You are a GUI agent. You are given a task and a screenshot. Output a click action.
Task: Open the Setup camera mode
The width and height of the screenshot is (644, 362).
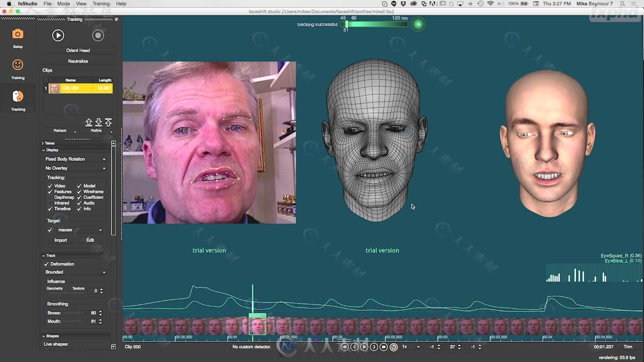[18, 34]
